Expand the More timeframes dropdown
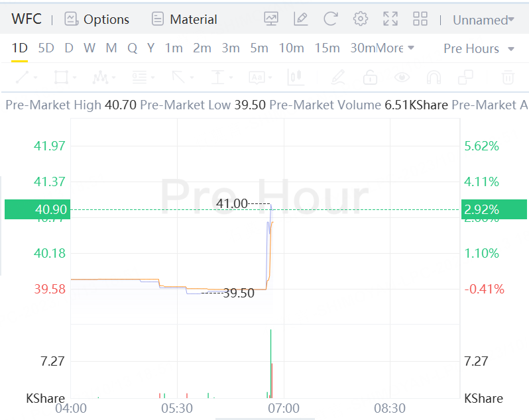The width and height of the screenshot is (529, 420). click(396, 48)
